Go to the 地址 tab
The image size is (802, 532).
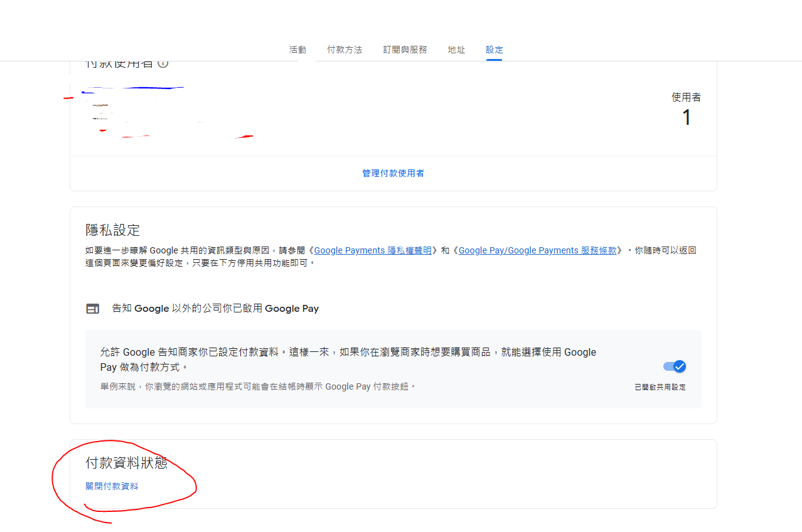(x=456, y=50)
